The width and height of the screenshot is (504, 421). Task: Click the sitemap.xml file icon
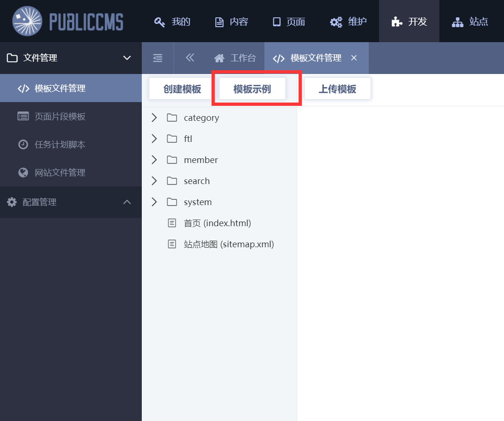(172, 244)
